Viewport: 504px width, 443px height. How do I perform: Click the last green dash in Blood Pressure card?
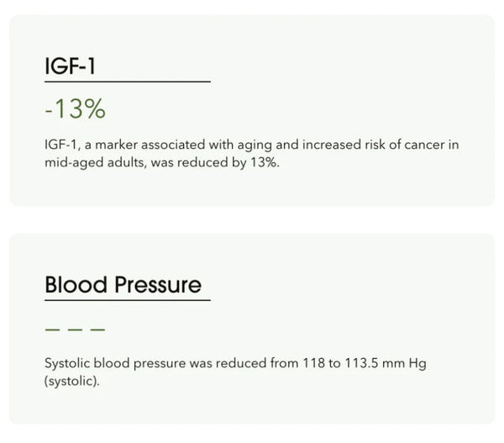97,330
